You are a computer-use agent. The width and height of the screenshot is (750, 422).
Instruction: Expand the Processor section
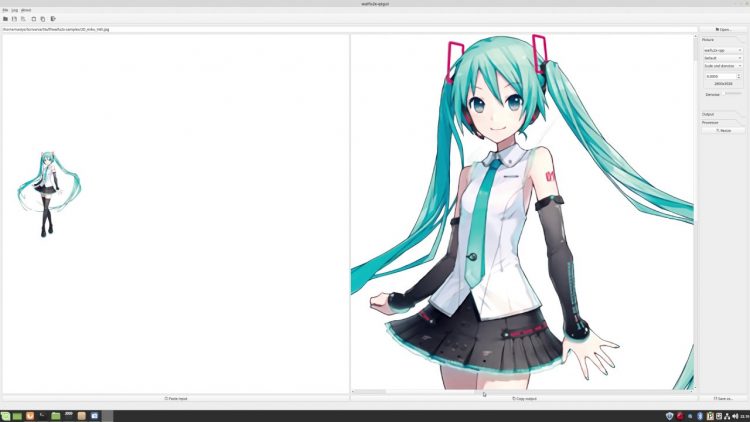(710, 122)
